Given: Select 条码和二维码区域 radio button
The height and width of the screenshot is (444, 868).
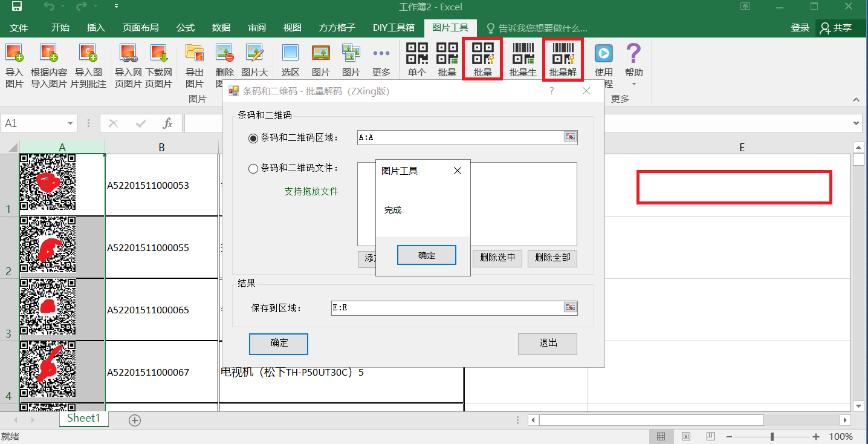Looking at the screenshot, I should [x=253, y=138].
